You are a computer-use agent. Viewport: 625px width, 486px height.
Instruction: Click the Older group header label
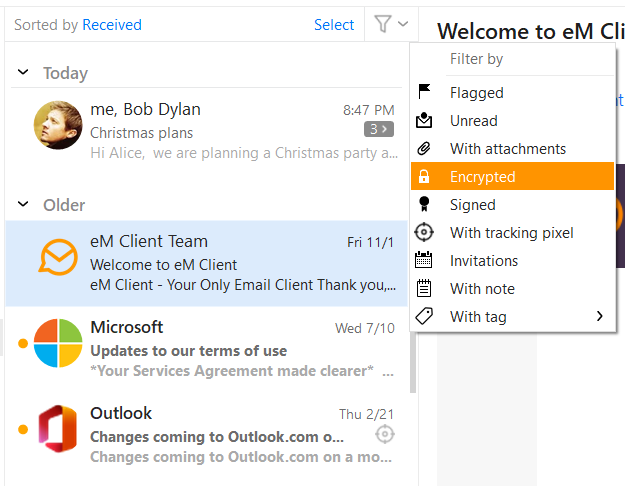64,205
